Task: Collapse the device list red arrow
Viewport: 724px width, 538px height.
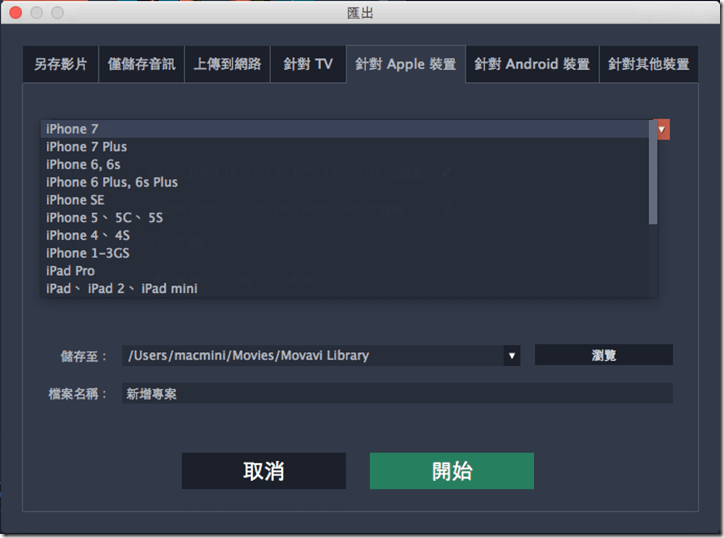Action: pyautogui.click(x=663, y=129)
